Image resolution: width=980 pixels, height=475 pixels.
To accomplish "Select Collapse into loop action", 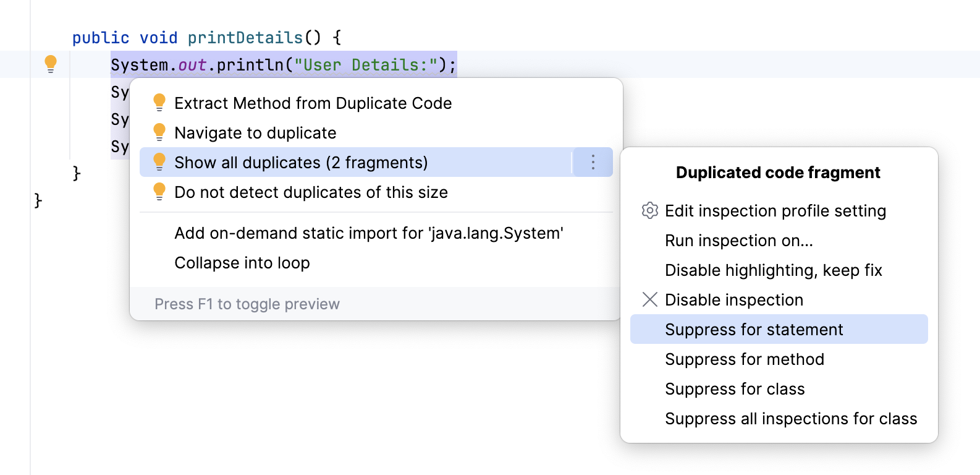I will click(242, 263).
